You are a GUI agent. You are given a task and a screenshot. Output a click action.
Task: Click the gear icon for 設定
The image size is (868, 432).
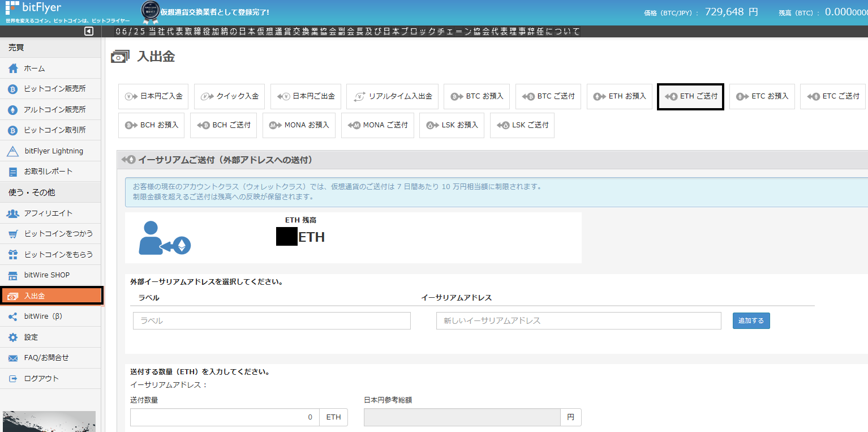click(x=13, y=337)
